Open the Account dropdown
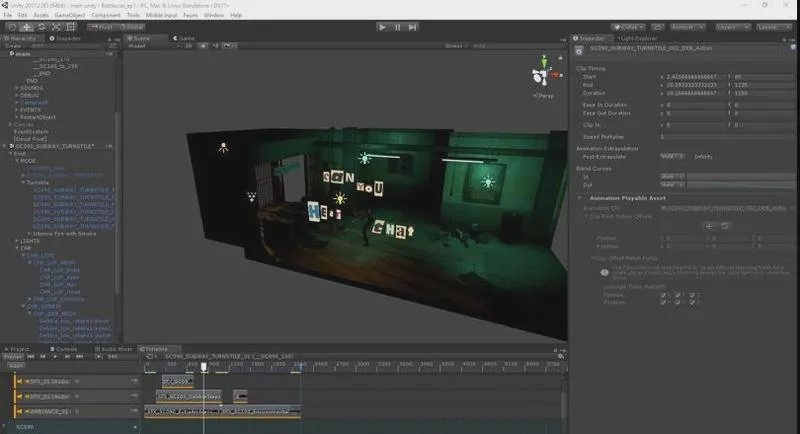Image resolution: width=800 pixels, height=434 pixels. 687,27
